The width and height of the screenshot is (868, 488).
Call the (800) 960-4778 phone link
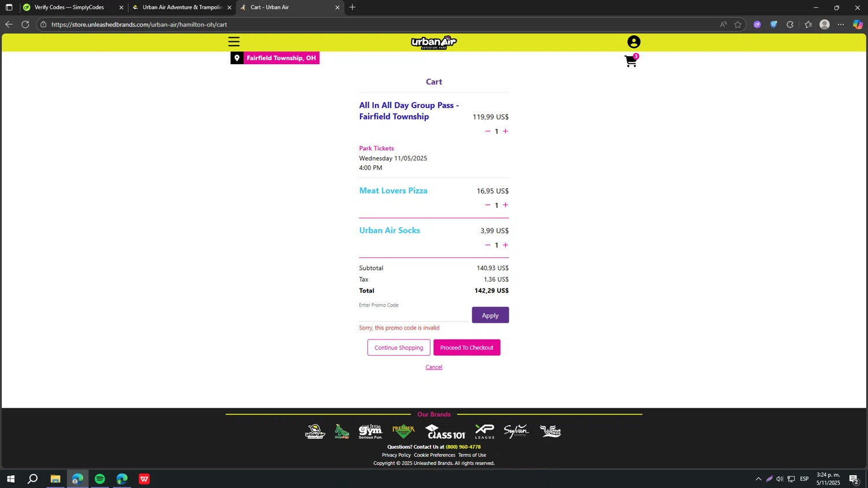(463, 447)
